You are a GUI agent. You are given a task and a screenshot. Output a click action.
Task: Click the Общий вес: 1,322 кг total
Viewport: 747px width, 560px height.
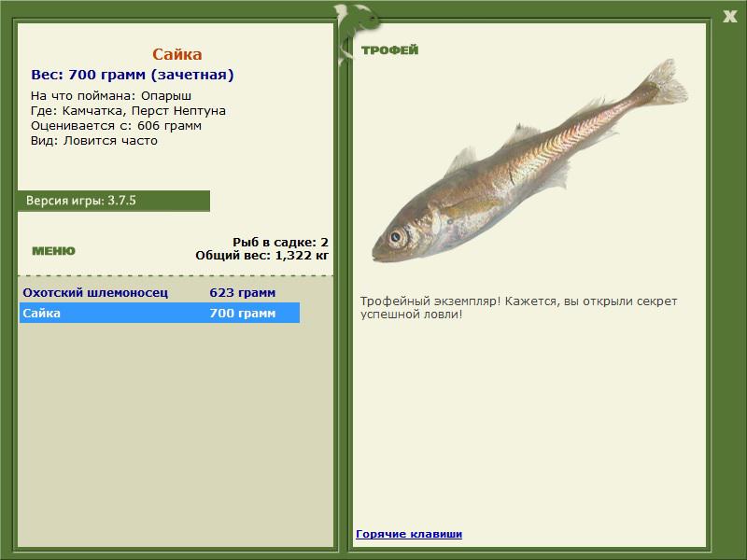point(261,255)
